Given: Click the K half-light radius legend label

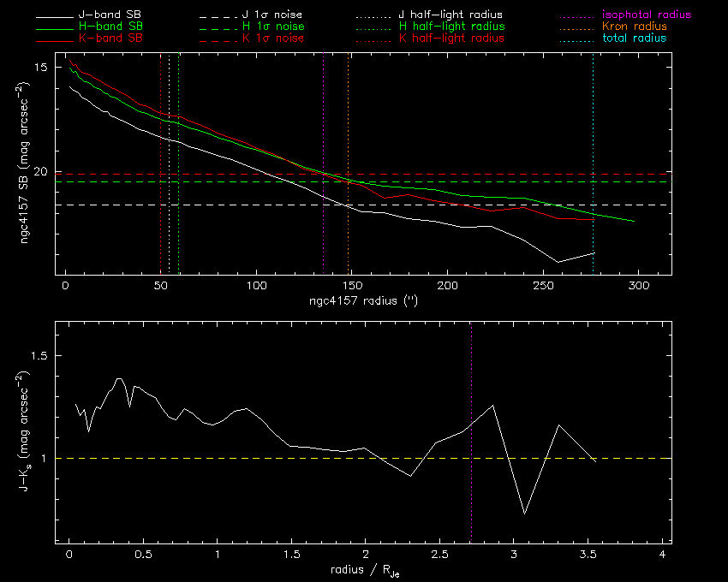Looking at the screenshot, I should pyautogui.click(x=451, y=39).
